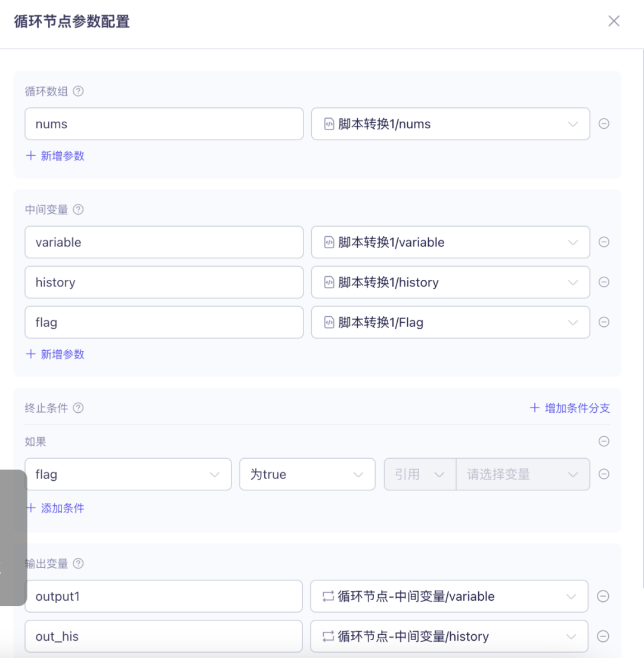Remove the flag intermediate variable row

pos(604,322)
